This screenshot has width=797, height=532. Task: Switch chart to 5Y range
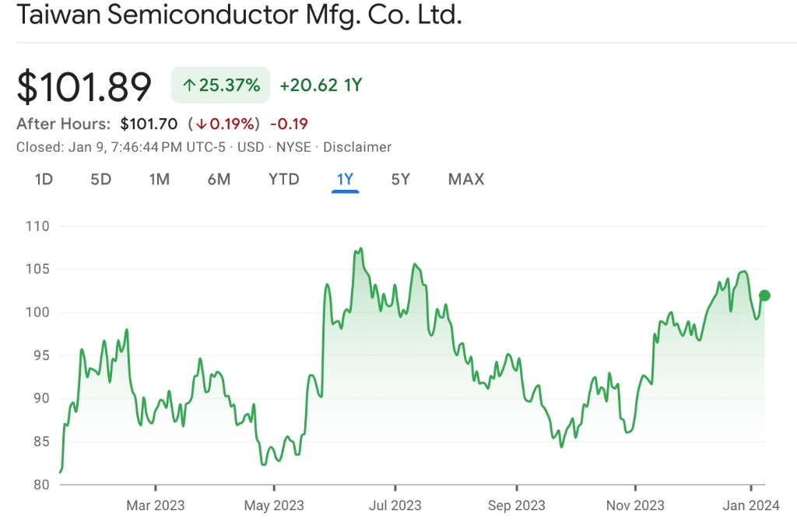[x=400, y=180]
